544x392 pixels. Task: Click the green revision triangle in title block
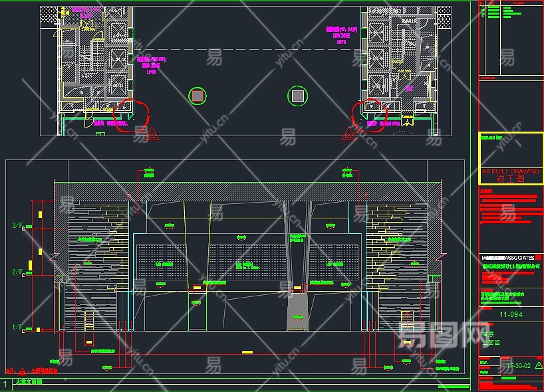pos(538,365)
